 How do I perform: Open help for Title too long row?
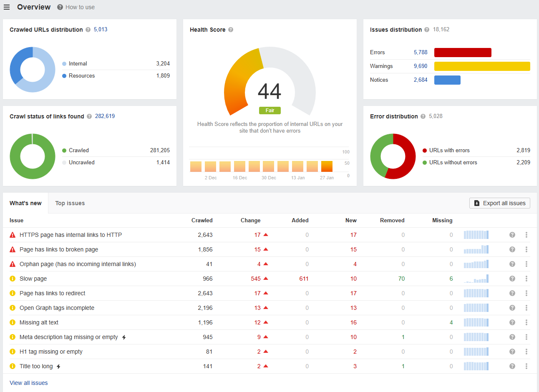[x=512, y=366]
